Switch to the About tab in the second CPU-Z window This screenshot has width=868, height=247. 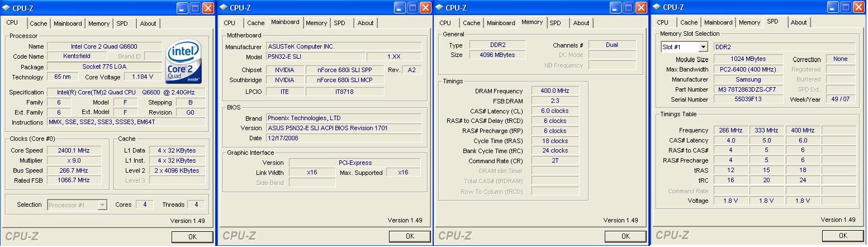click(x=366, y=23)
